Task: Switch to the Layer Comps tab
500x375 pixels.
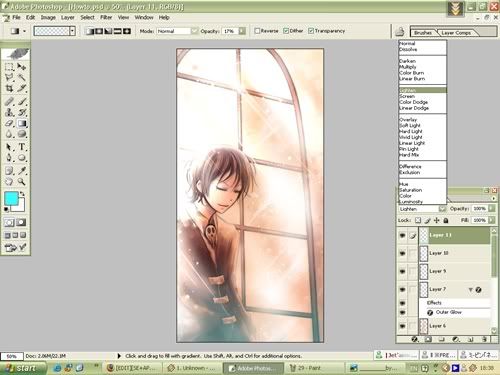Action: pos(456,33)
